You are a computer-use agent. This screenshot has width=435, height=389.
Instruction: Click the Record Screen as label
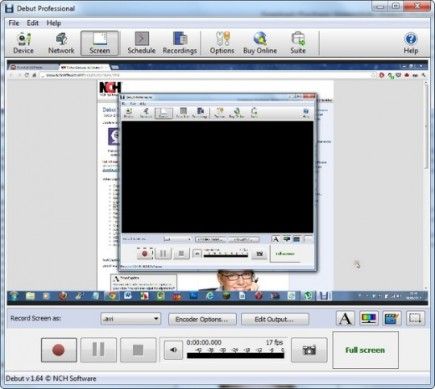35,318
